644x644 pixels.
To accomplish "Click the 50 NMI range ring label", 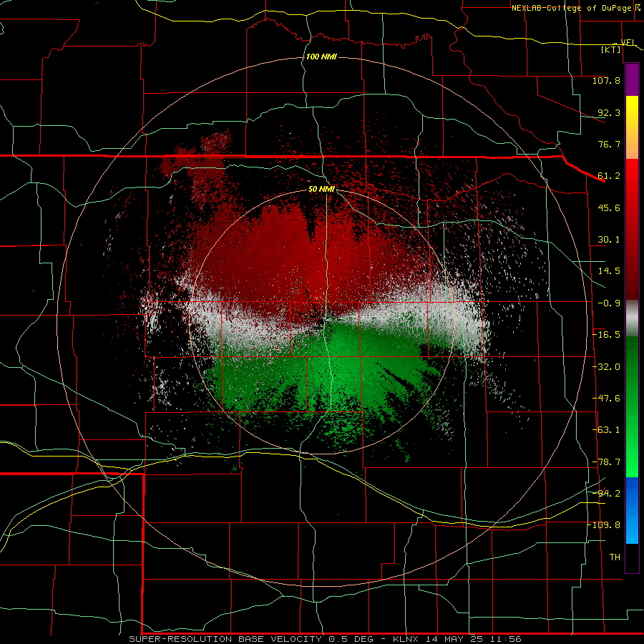I will coord(321,189).
